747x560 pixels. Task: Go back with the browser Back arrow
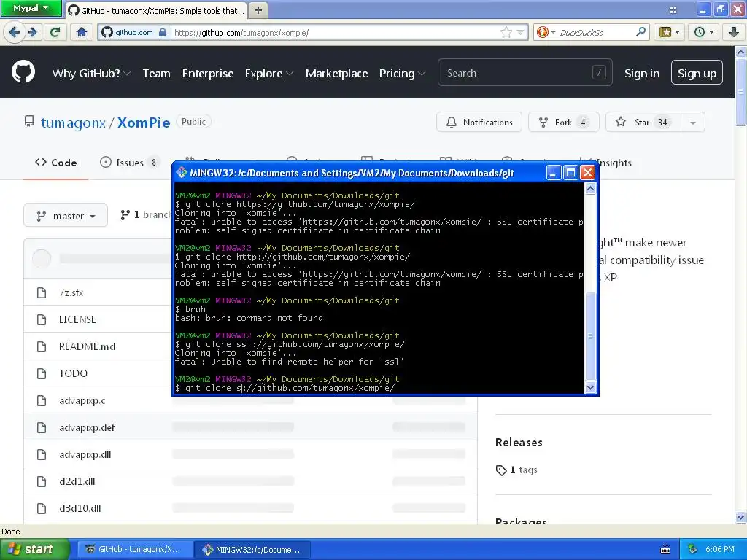15,32
